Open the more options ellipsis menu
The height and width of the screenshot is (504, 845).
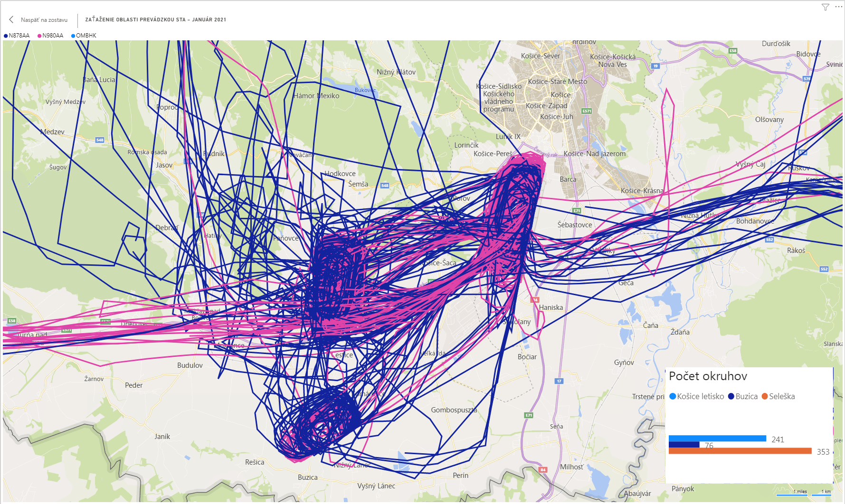click(838, 7)
